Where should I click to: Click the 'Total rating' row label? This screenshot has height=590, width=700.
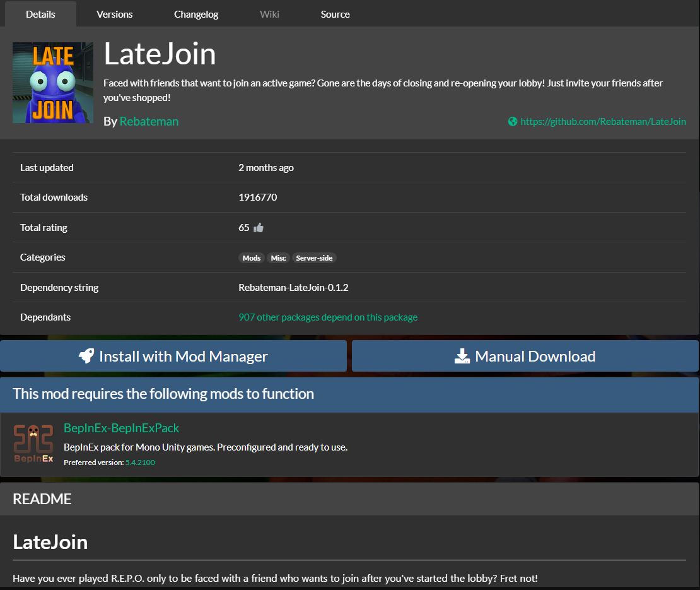[x=44, y=228]
